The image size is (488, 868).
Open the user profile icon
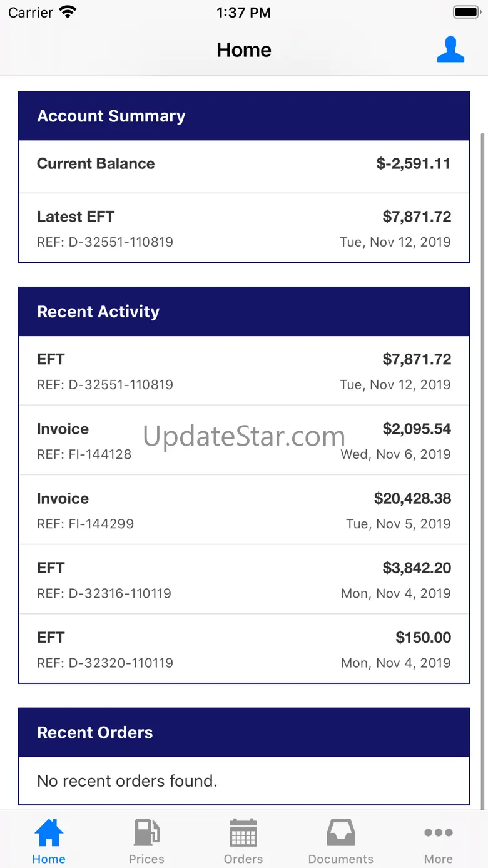tap(450, 50)
